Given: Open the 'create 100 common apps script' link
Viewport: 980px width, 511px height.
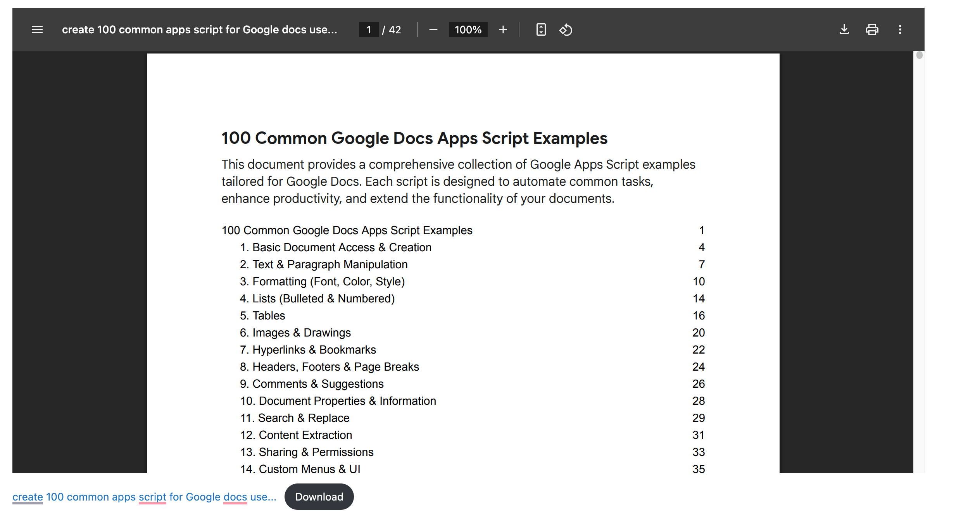Looking at the screenshot, I should (x=144, y=497).
